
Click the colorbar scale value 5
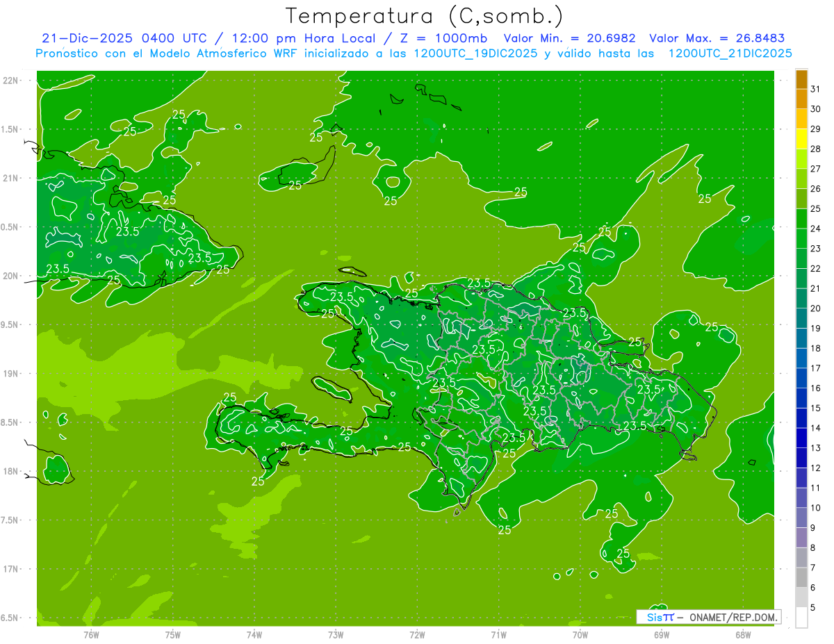point(813,608)
